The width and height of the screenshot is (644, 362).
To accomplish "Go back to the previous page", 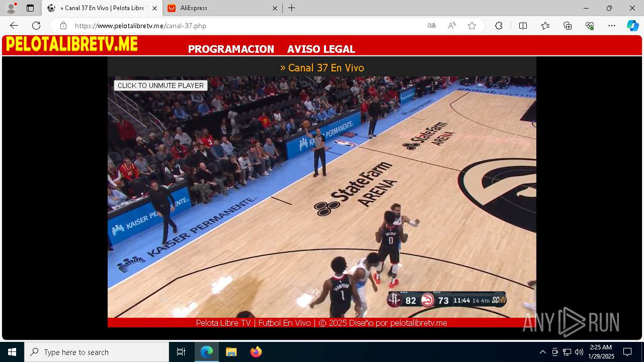I will pyautogui.click(x=14, y=26).
